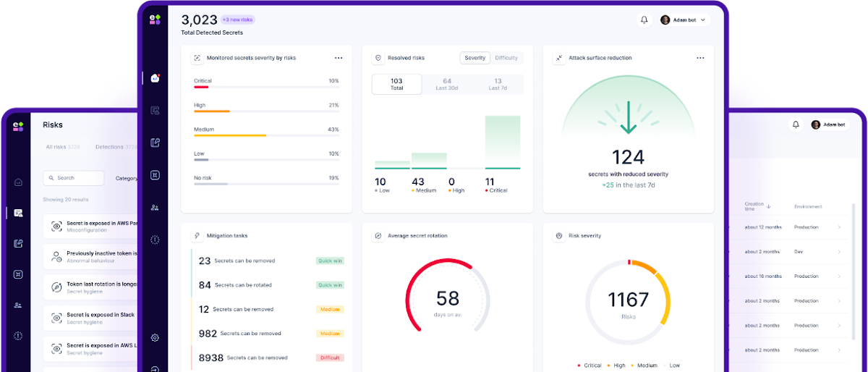The image size is (868, 372).
Task: Click the users icon in main sidebar
Action: [x=155, y=208]
